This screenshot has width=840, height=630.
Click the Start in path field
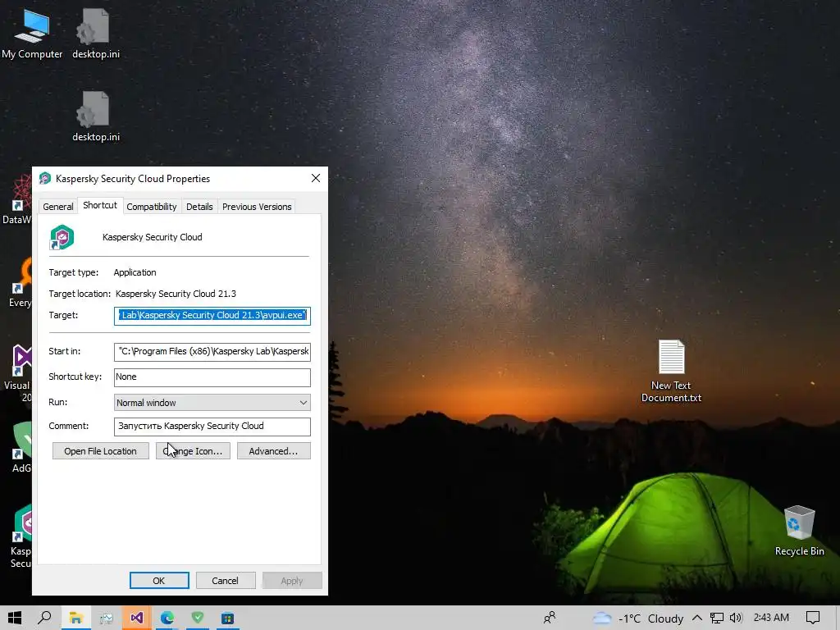[x=212, y=351]
